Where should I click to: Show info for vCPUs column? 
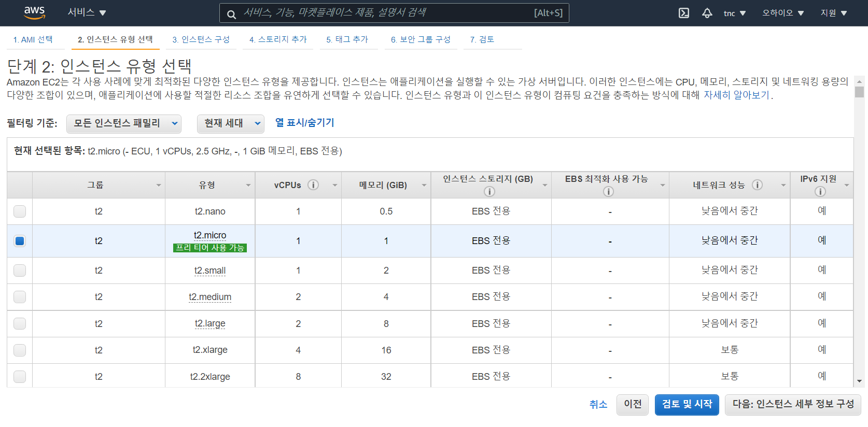[313, 185]
